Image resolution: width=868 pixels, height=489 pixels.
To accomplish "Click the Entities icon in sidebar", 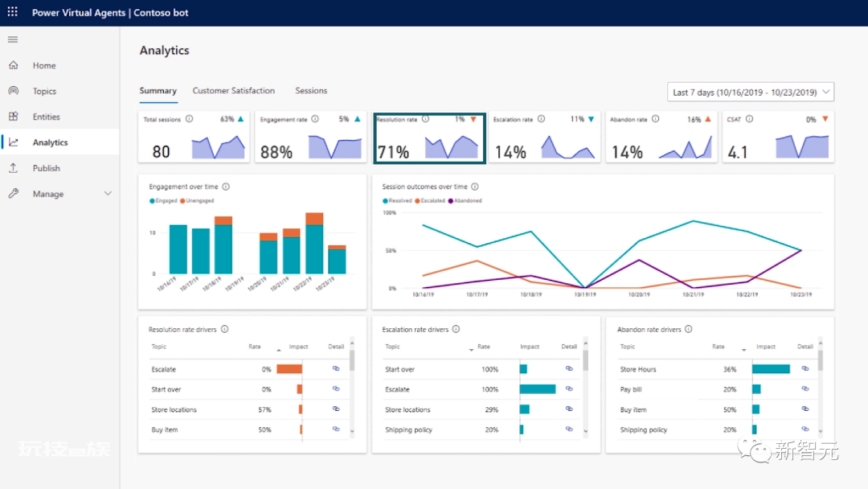I will coord(14,117).
